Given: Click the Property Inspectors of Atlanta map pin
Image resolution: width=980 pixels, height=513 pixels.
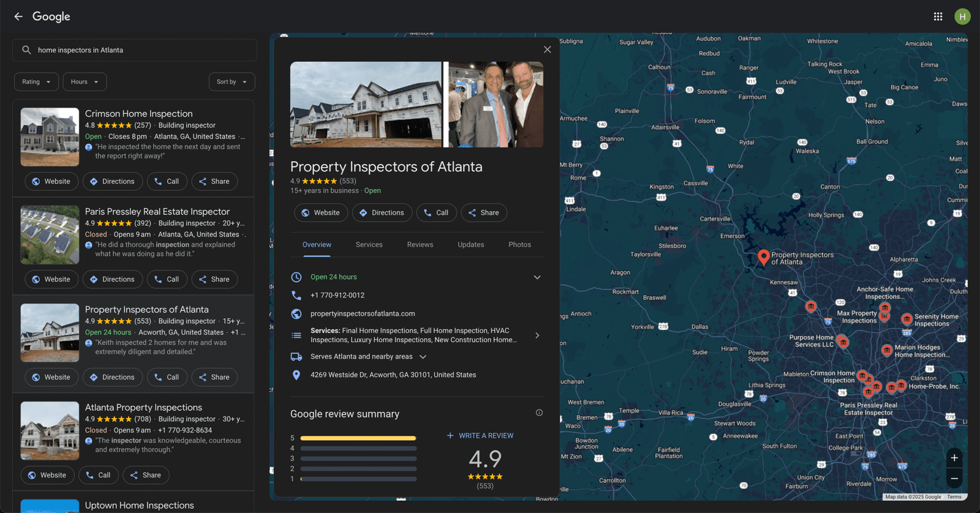Looking at the screenshot, I should tap(763, 258).
